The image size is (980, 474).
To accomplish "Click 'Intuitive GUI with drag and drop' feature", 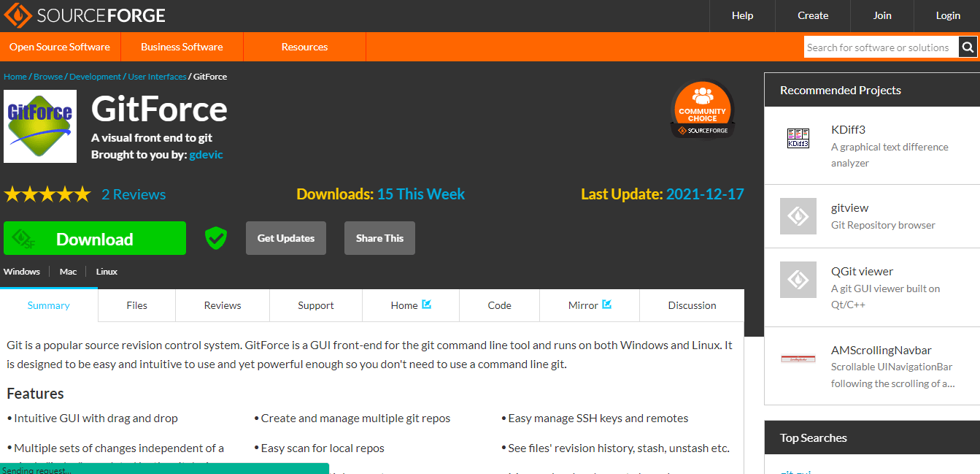I will pos(96,418).
